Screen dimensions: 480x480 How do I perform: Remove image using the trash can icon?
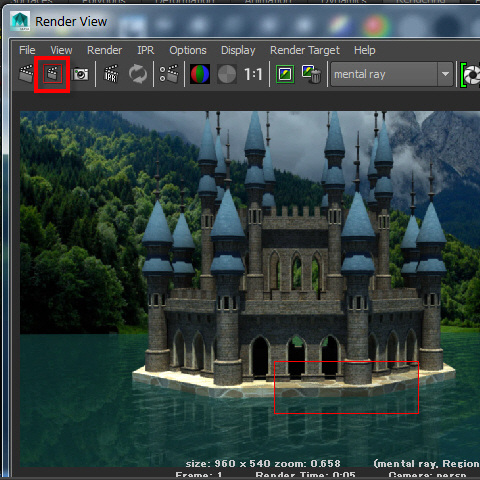click(311, 74)
